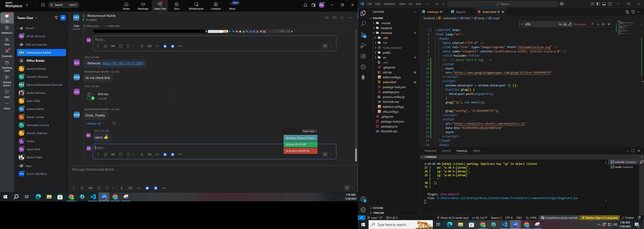Focus the 'Type here to search' box
This screenshot has width=644, height=229.
(400, 225)
